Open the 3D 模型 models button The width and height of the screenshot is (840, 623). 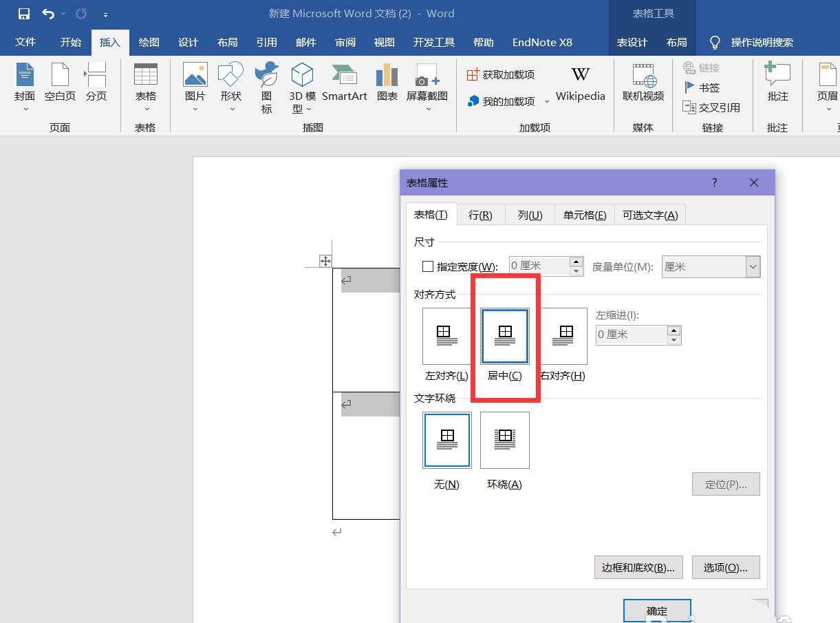coord(302,87)
